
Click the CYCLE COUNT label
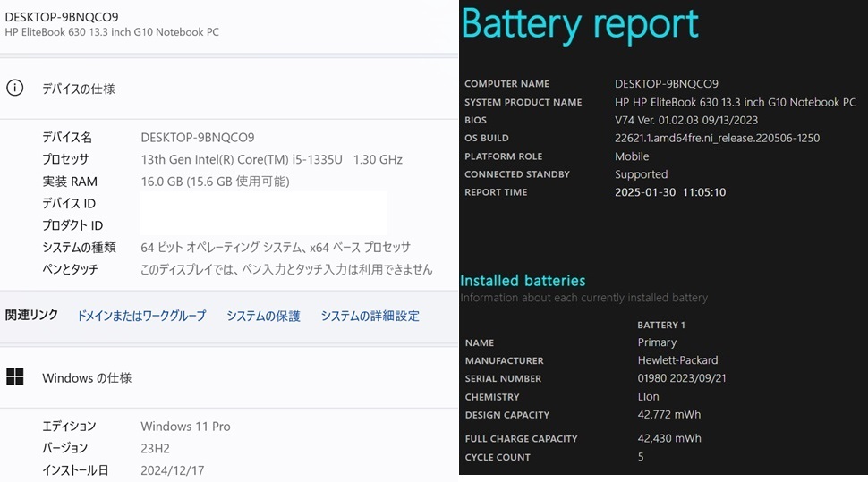(x=498, y=457)
